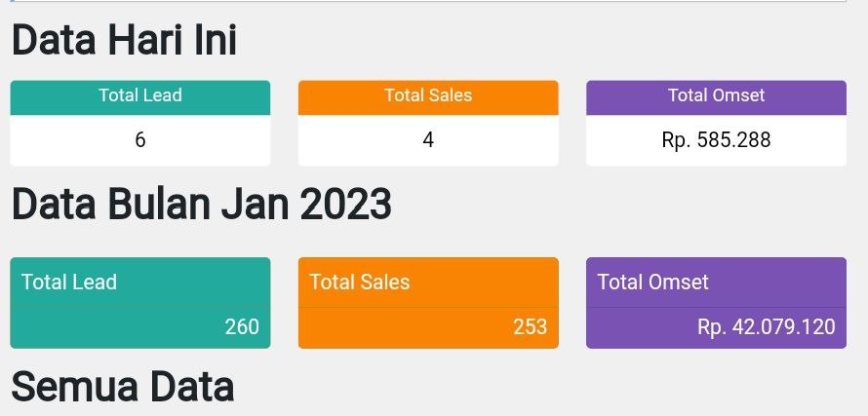This screenshot has height=416, width=868.
Task: Click today's sales count value 4
Action: [x=427, y=140]
